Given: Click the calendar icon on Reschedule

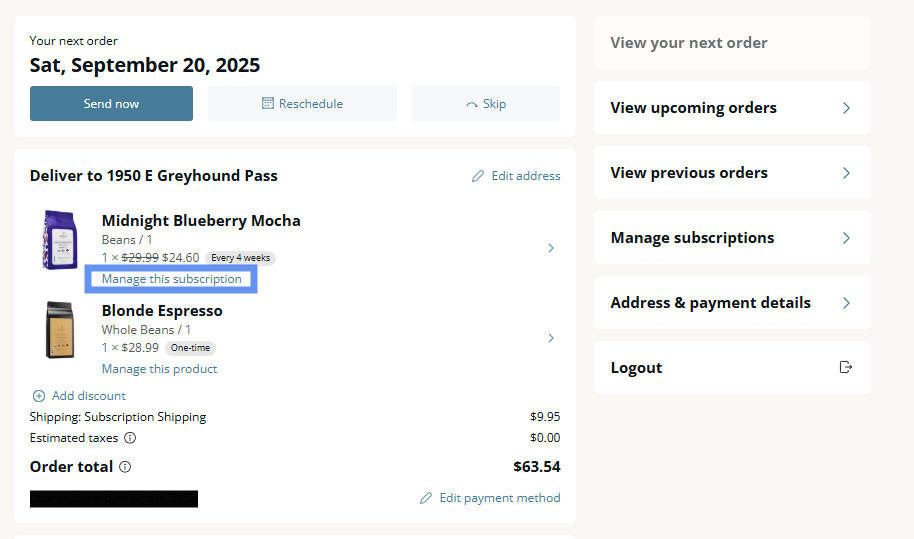Looking at the screenshot, I should pos(268,104).
